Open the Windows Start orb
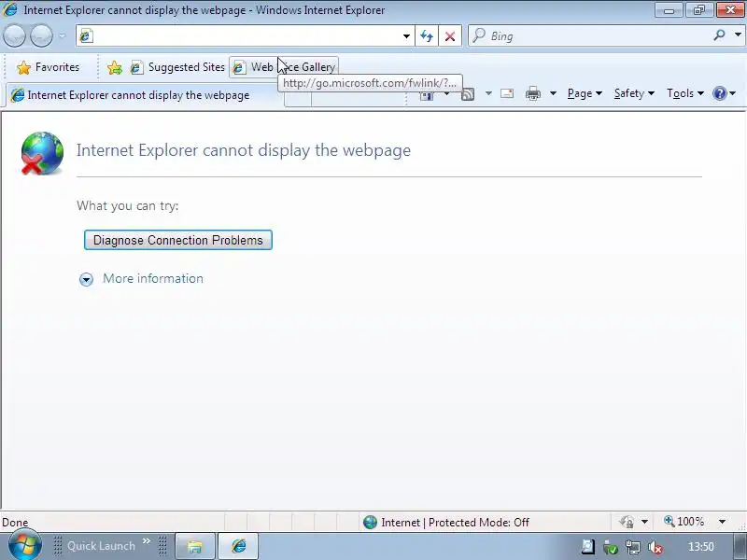This screenshot has width=747, height=560. pyautogui.click(x=23, y=545)
